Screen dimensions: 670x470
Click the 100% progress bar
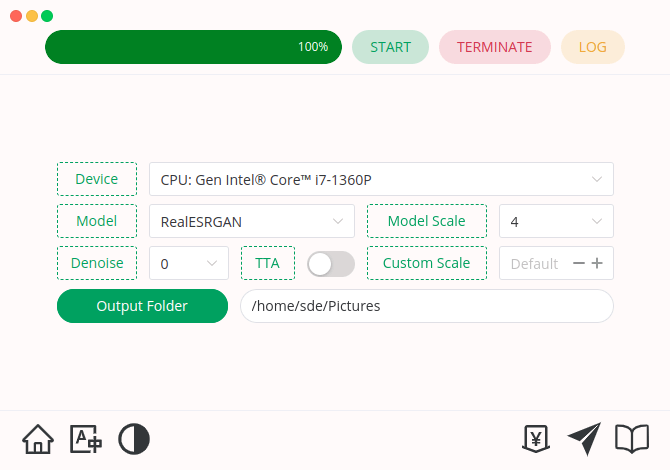(193, 47)
